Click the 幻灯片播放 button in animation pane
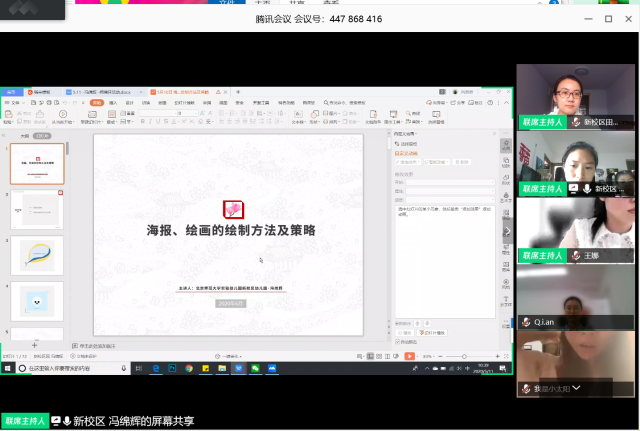 pyautogui.click(x=432, y=332)
